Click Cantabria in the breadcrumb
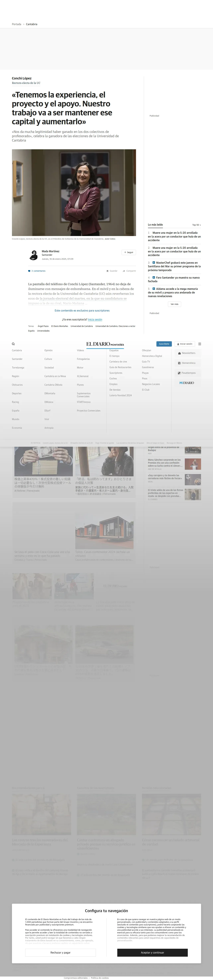 point(32,24)
